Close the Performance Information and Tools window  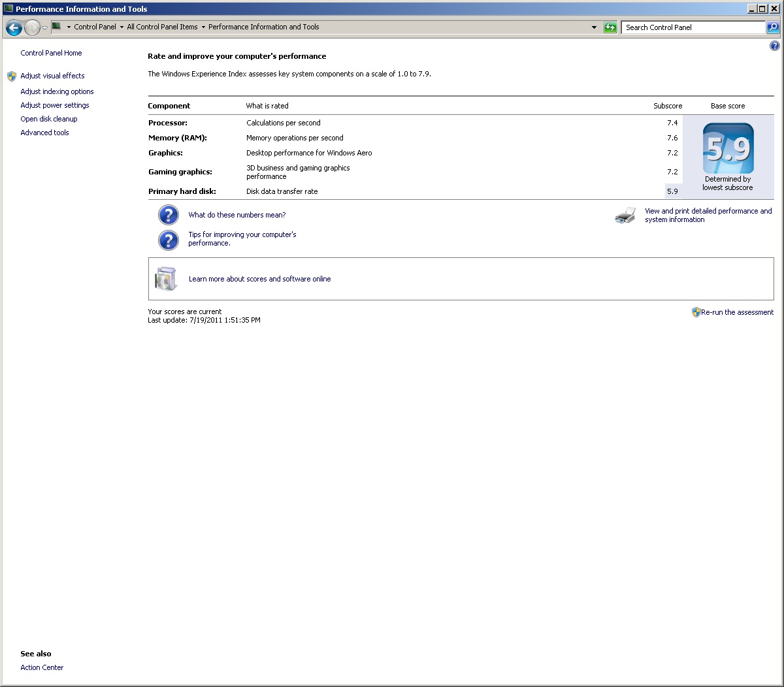[774, 8]
